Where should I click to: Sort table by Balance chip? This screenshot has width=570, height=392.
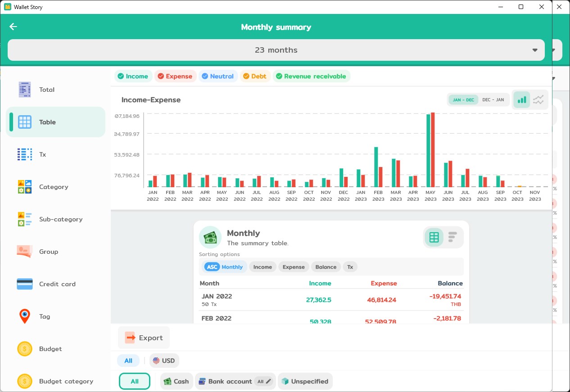coord(326,267)
